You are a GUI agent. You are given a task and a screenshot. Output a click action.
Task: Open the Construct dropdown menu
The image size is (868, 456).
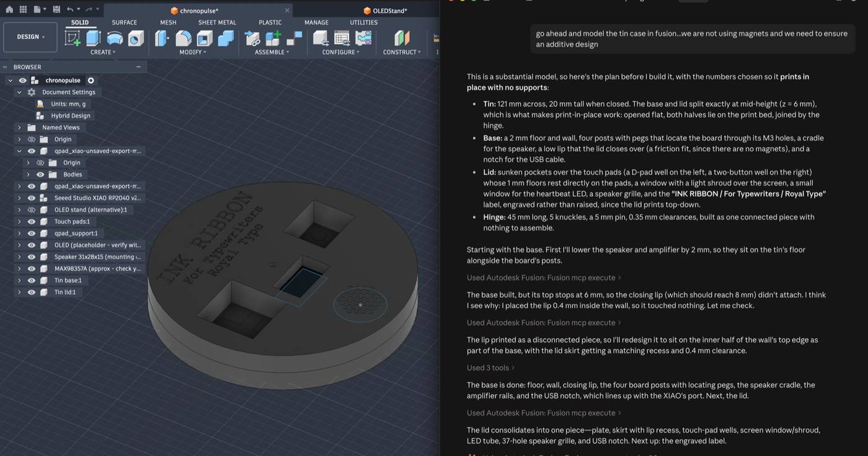click(x=402, y=52)
